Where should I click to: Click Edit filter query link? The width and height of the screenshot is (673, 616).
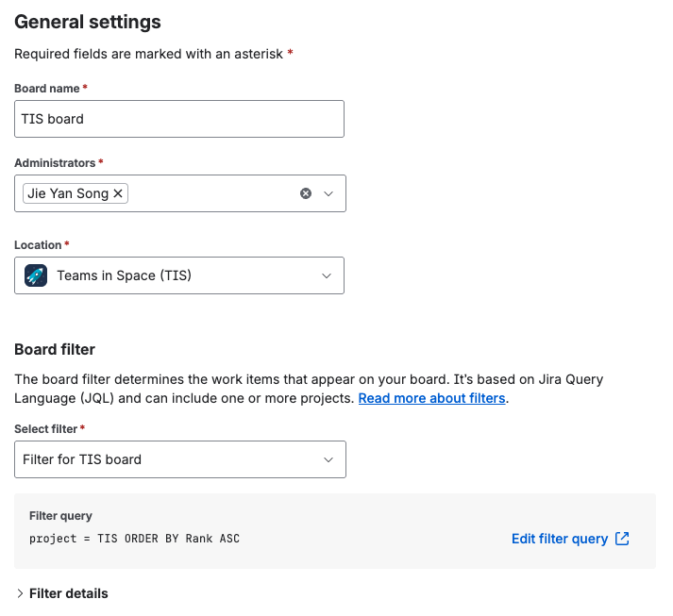point(560,539)
